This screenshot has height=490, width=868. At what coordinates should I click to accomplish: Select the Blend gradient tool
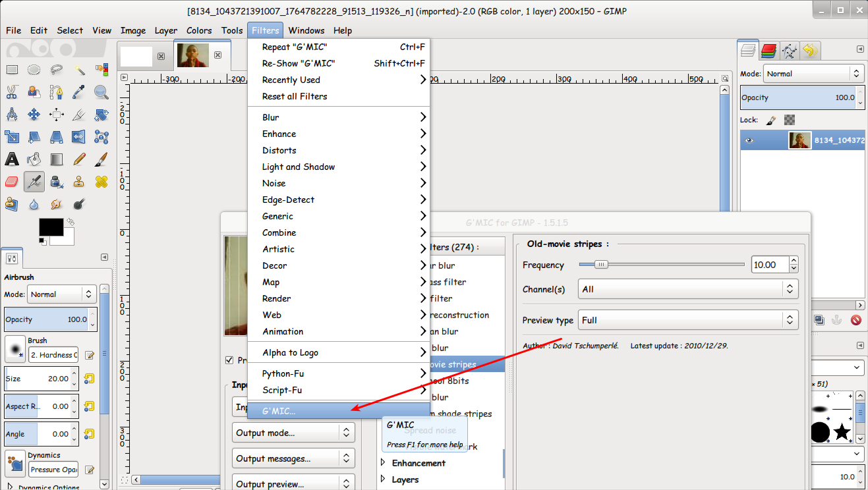click(x=57, y=159)
